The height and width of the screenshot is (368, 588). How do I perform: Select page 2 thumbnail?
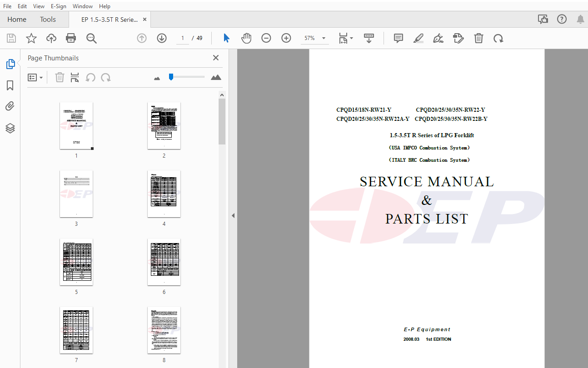164,126
